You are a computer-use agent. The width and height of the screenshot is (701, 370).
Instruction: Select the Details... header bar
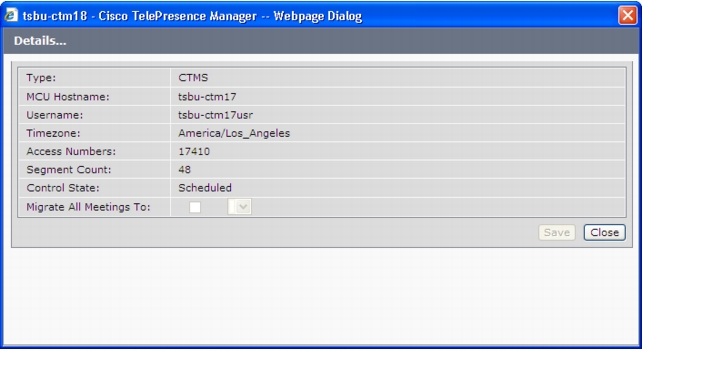[x=321, y=41]
